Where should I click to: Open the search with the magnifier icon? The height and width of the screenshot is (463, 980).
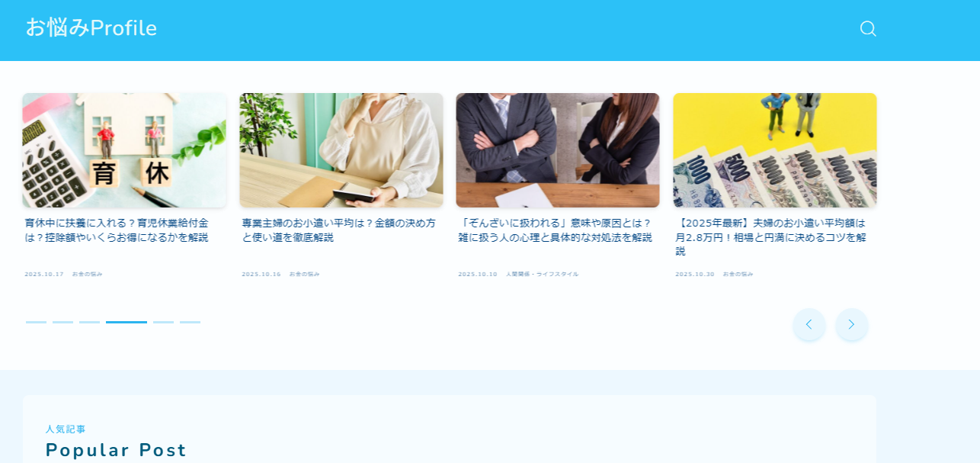coord(868,28)
